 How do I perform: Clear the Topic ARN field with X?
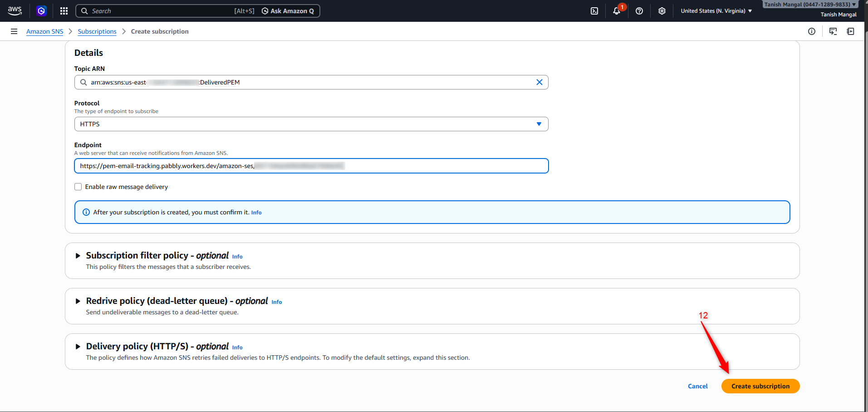pos(539,82)
